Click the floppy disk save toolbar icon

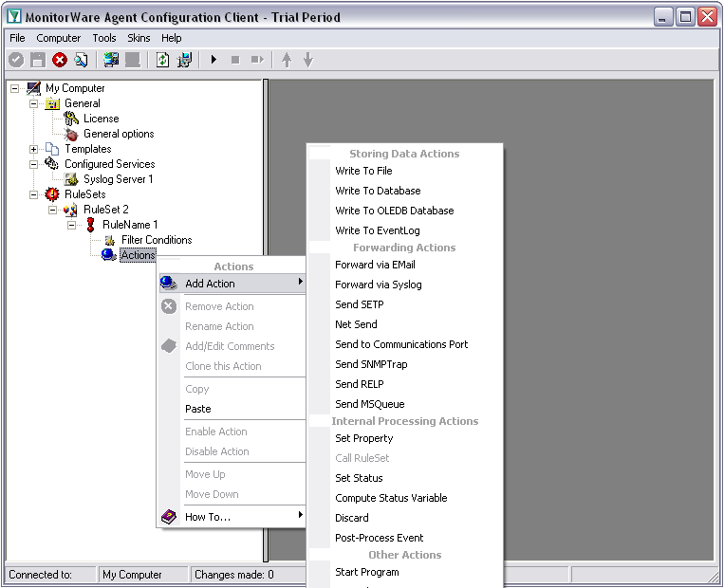coord(38,60)
